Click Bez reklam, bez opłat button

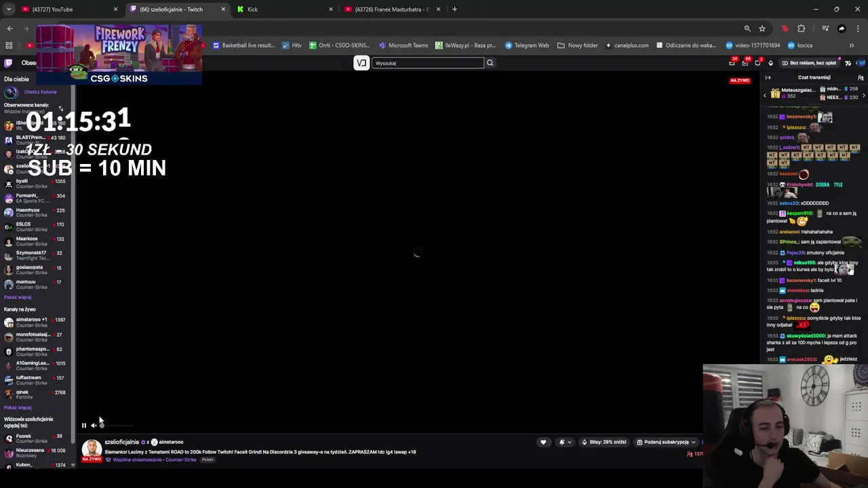[809, 63]
